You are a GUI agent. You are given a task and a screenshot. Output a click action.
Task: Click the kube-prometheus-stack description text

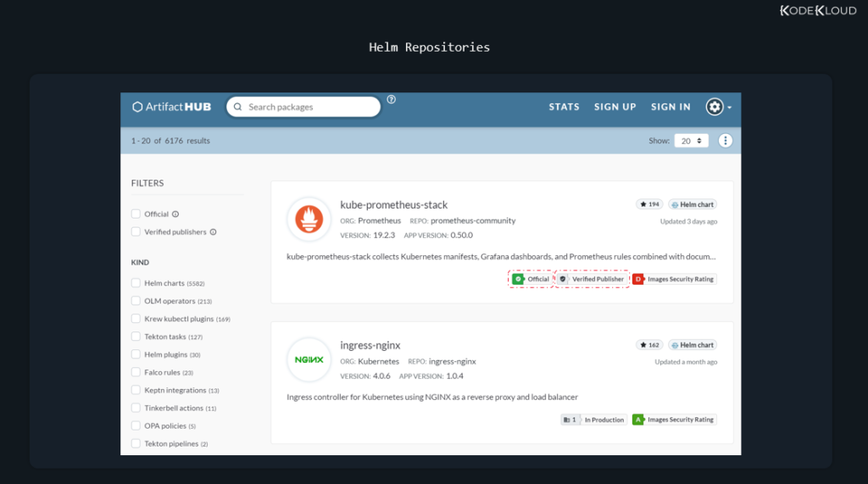(501, 256)
